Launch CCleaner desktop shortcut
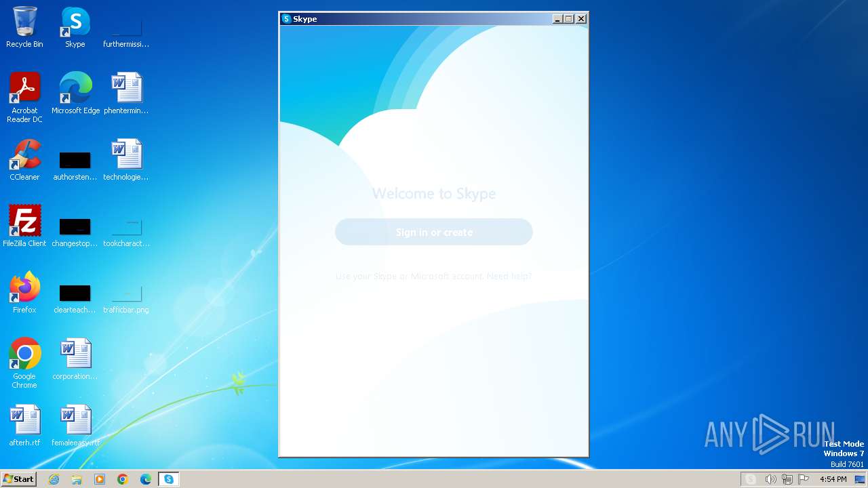Viewport: 868px width, 488px height. tap(24, 161)
